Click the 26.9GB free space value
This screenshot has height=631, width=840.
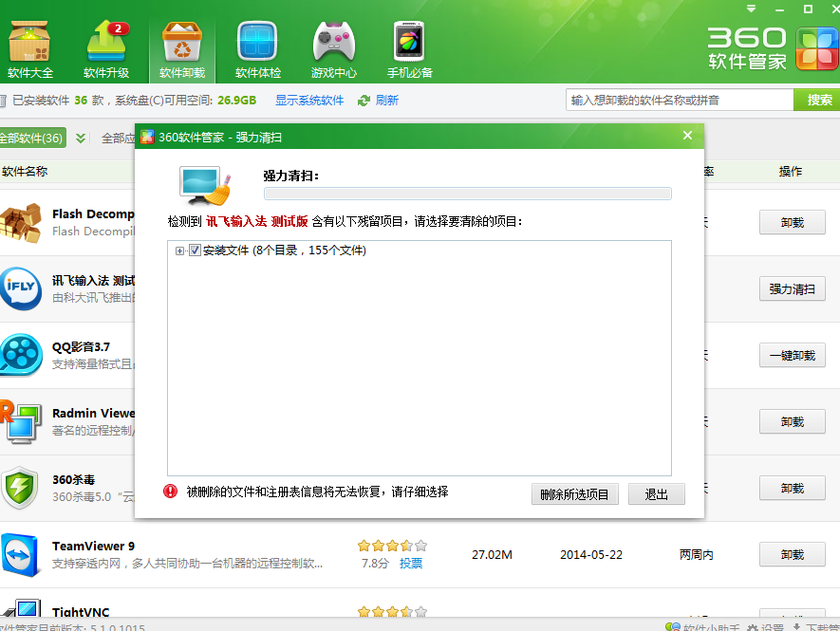pyautogui.click(x=236, y=101)
